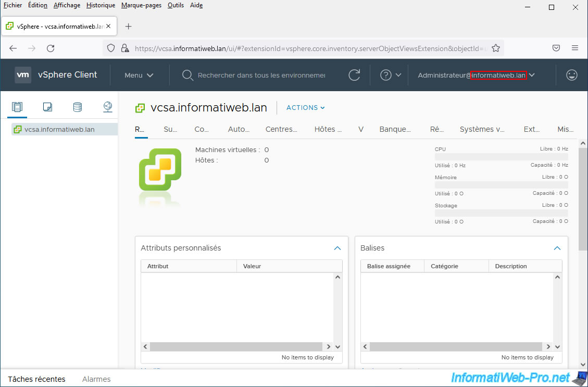Collapse the Balises panel
The height and width of the screenshot is (387, 588).
pyautogui.click(x=557, y=248)
